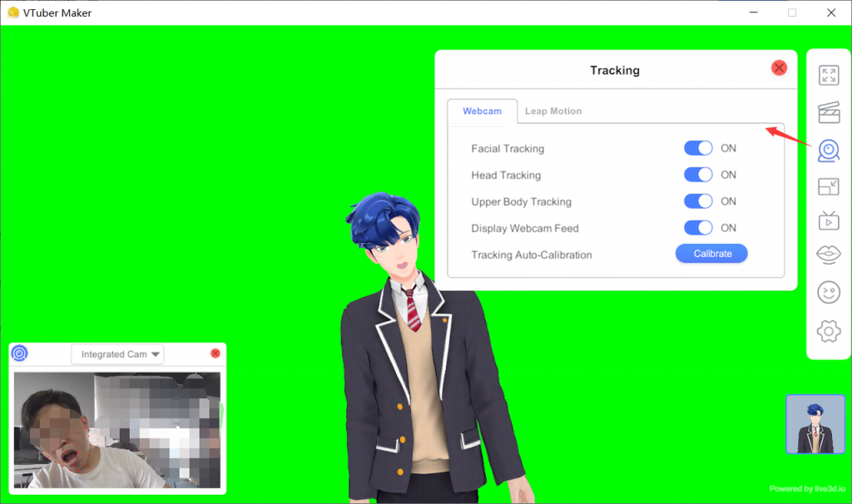Click the Tracking Auto-Calibration label
Image resolution: width=852 pixels, height=504 pixels.
532,254
